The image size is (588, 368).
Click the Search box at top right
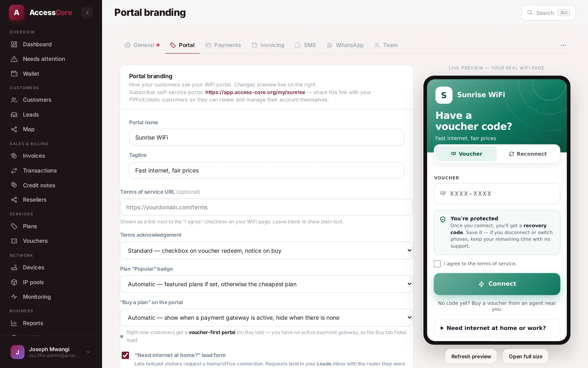point(548,13)
